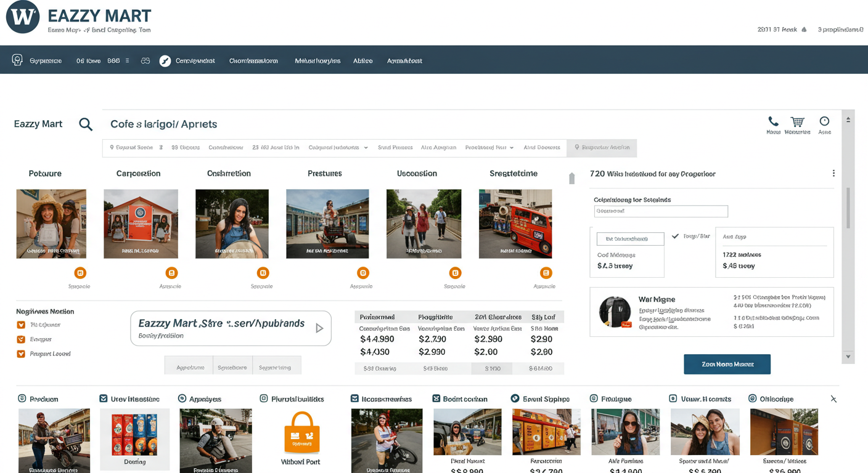
Task: Toggle the first orange checkbox in left list
Action: coord(21,325)
